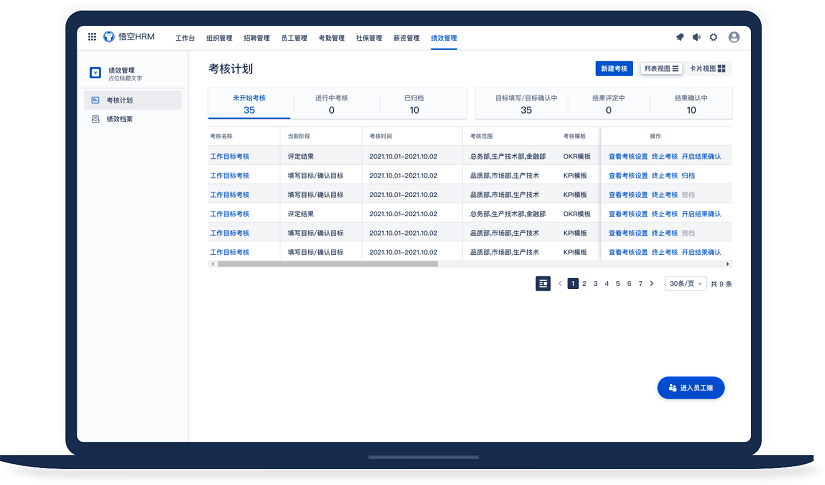Open the user profile avatar
Viewport: 825px width, 485px height.
tap(734, 37)
